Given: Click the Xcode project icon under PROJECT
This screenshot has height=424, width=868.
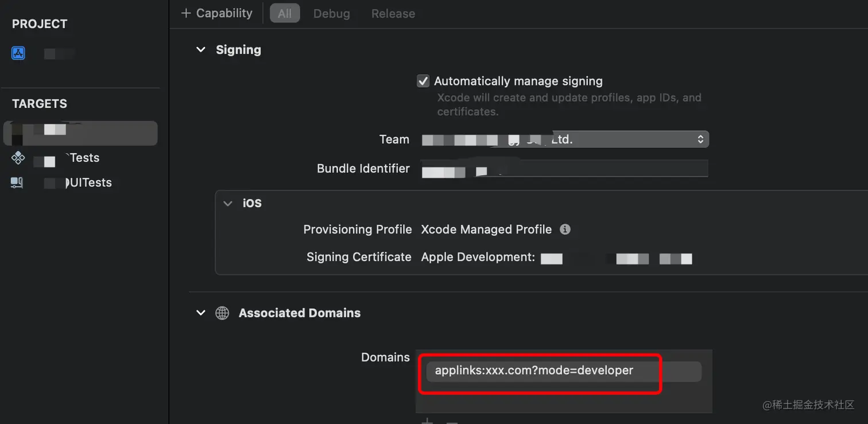Looking at the screenshot, I should pos(18,53).
